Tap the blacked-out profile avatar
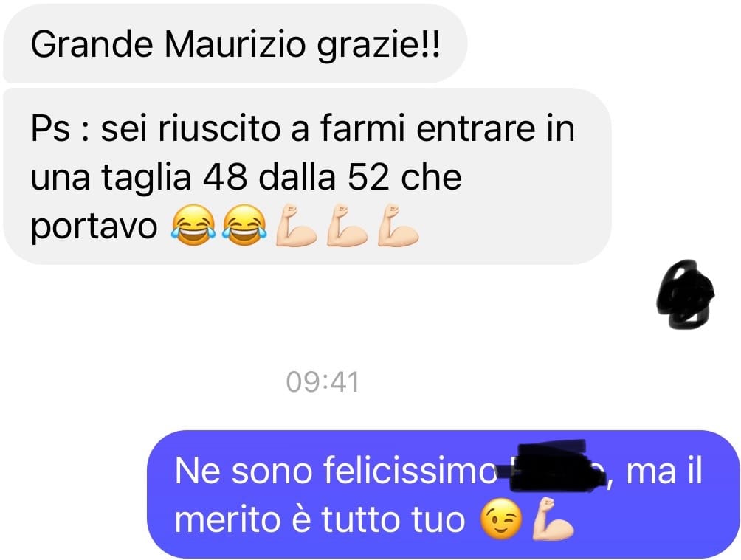Image resolution: width=741 pixels, height=560 pixels. [685, 294]
